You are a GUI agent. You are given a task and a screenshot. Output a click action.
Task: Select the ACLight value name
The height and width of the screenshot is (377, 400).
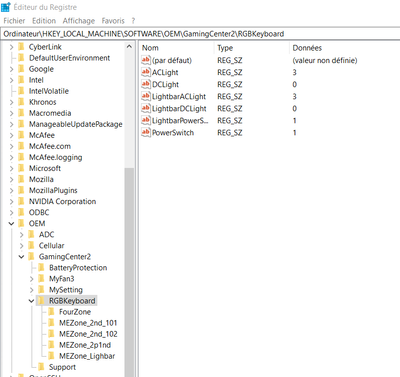[165, 73]
